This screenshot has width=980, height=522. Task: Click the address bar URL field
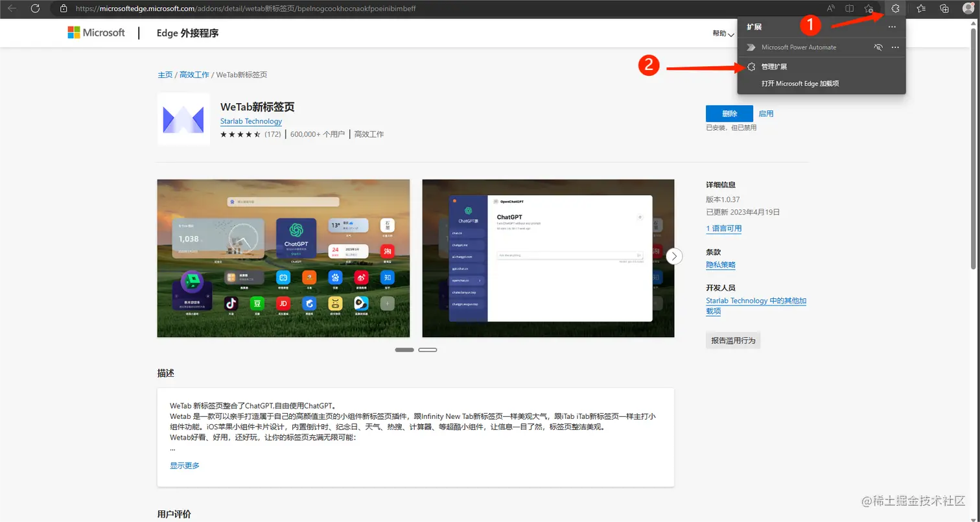click(245, 9)
